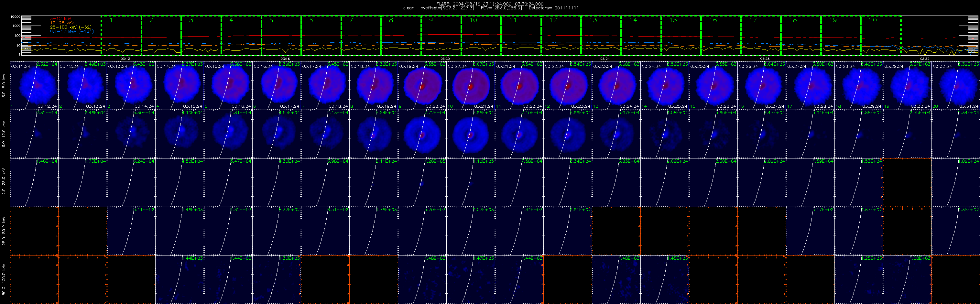Image resolution: width=980 pixels, height=304 pixels.
Task: Click the orange 12-25 keV legend entry
Action: tap(62, 23)
